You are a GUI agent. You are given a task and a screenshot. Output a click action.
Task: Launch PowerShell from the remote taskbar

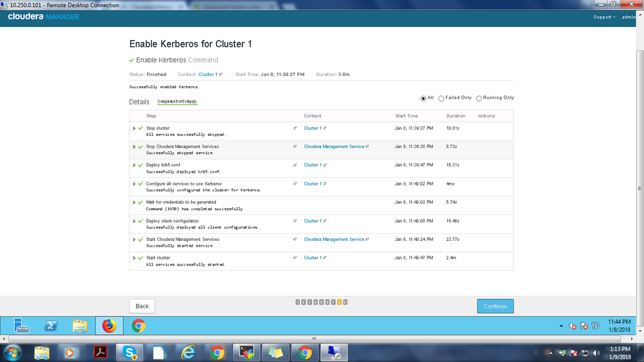[x=51, y=326]
